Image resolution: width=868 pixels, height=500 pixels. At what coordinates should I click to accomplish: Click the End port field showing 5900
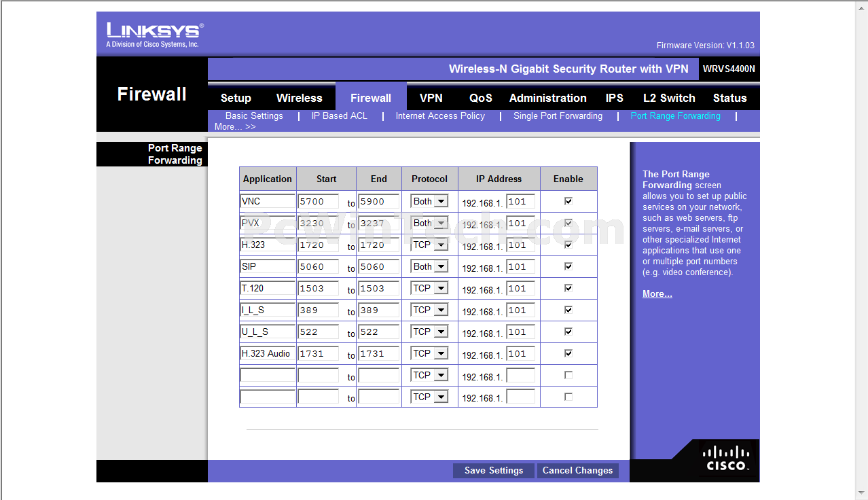(x=379, y=201)
